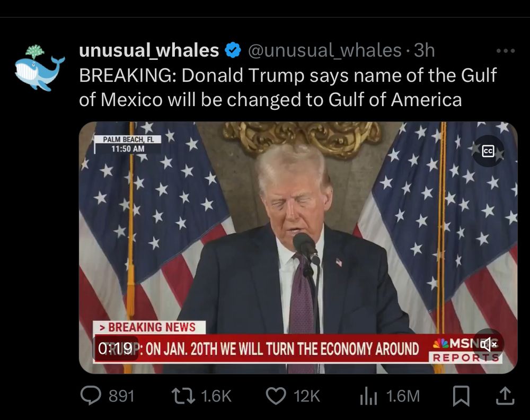530x420 pixels.
Task: Click the 3h timestamp
Action: 424,50
